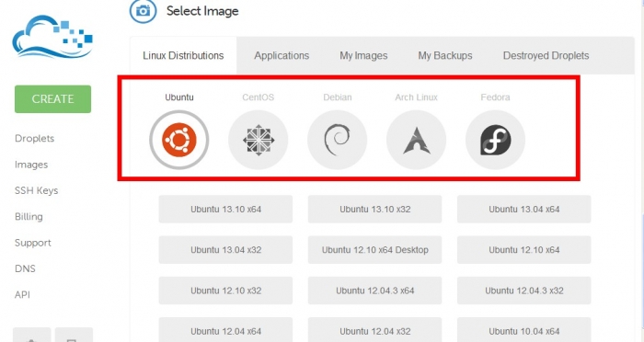The image size is (644, 342).
Task: Click the camera Select Image icon
Action: pyautogui.click(x=143, y=11)
